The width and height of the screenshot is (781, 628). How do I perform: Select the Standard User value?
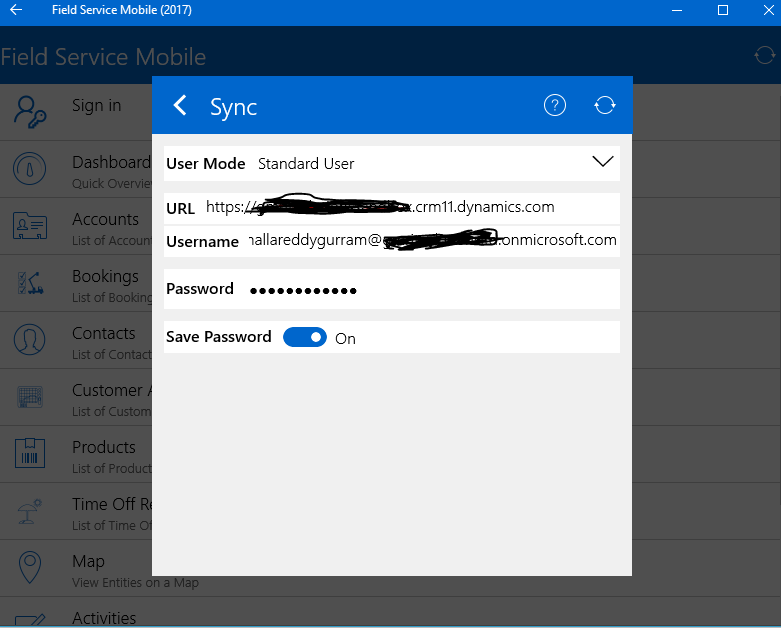[x=306, y=164]
